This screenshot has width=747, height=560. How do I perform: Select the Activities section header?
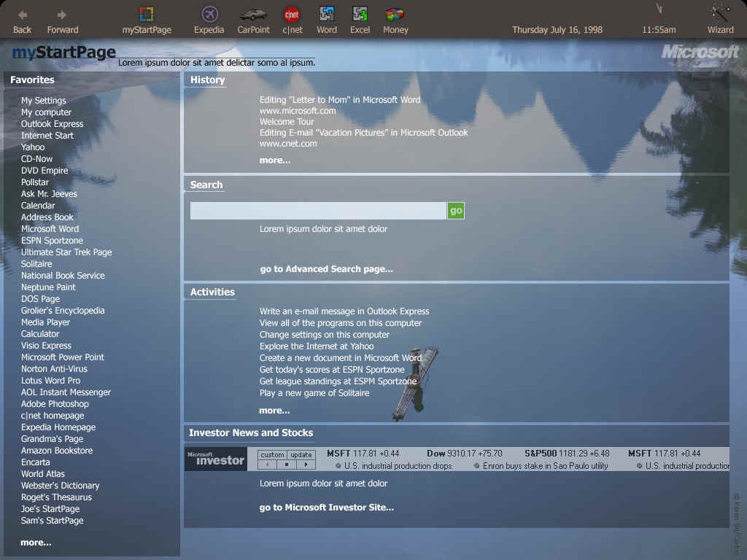[212, 292]
